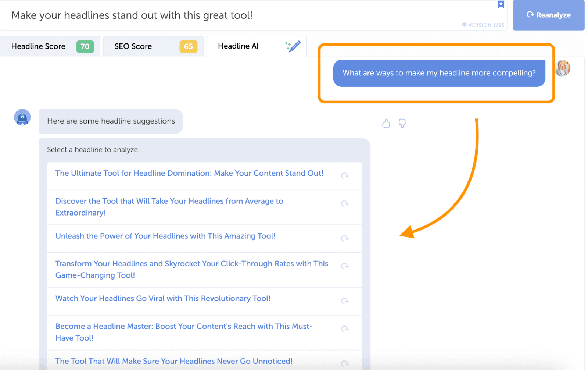The image size is (588, 370).
Task: Select the Transform Your Headlines suggestion link
Action: click(191, 269)
